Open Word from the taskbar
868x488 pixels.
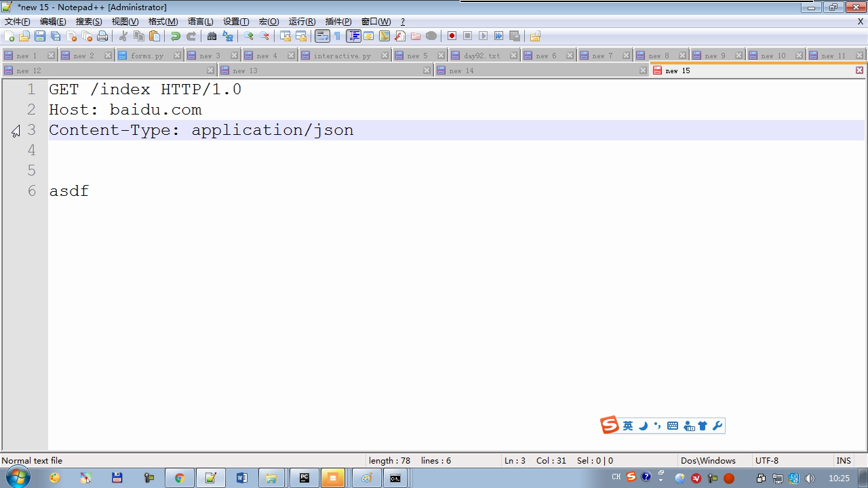point(242,478)
